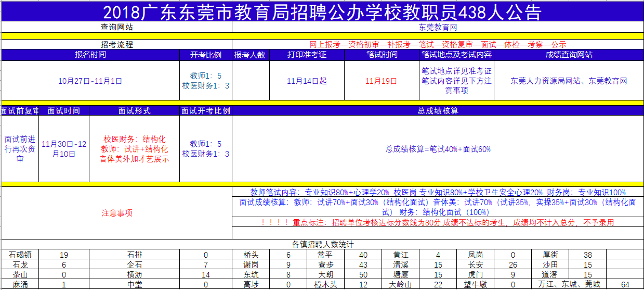Select the red 11月19日 exam date cell
The width and height of the screenshot is (644, 290).
381,81
